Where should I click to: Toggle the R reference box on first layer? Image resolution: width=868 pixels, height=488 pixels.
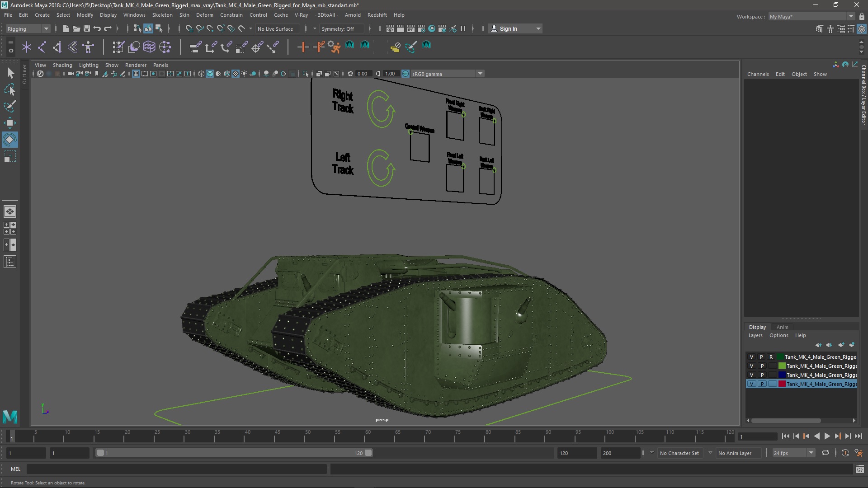[771, 357]
